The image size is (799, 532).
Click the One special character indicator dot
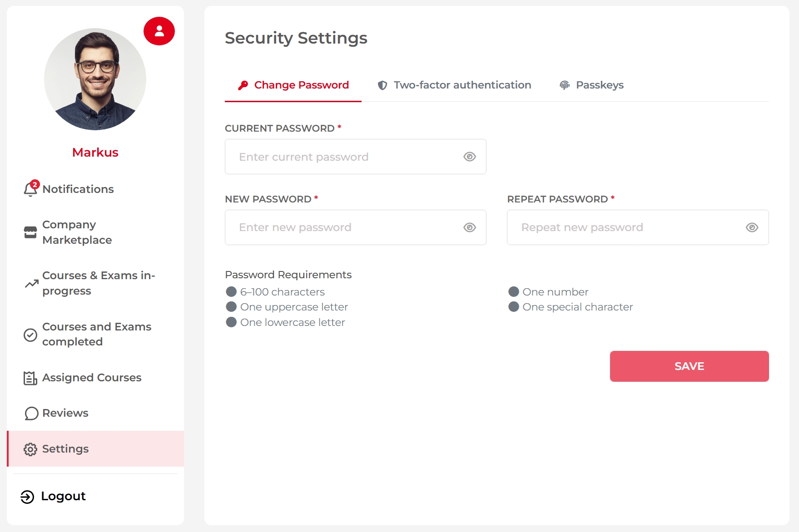tap(514, 307)
